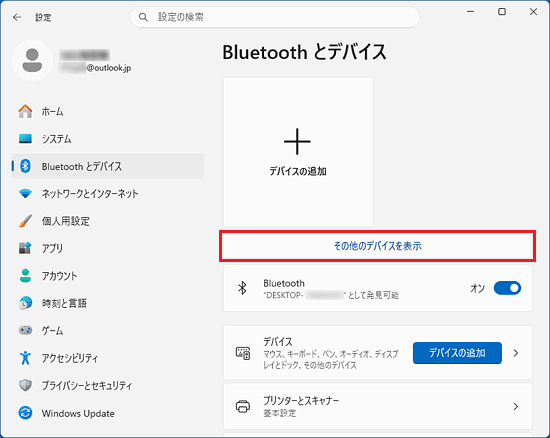Click the back arrow icon
The width and height of the screenshot is (550, 438).
17,17
